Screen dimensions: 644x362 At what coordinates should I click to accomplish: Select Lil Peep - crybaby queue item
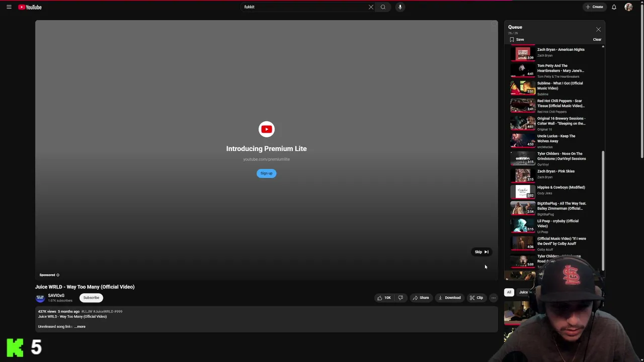555,226
